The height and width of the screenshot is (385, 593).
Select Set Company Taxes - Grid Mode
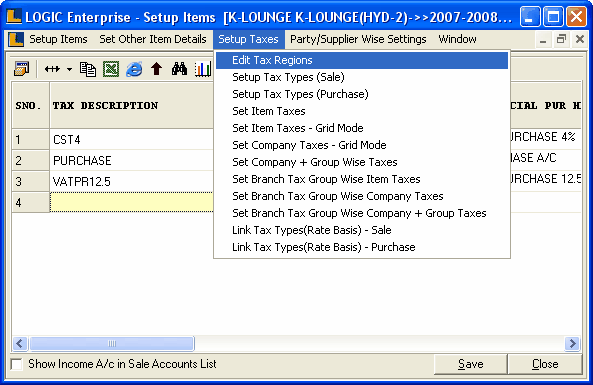point(362,145)
